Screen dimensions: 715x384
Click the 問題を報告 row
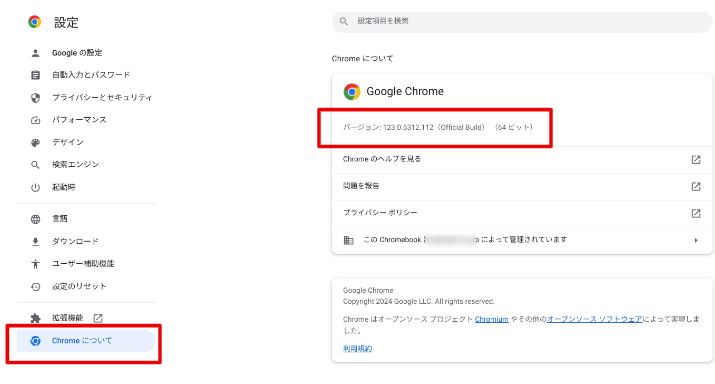click(522, 186)
